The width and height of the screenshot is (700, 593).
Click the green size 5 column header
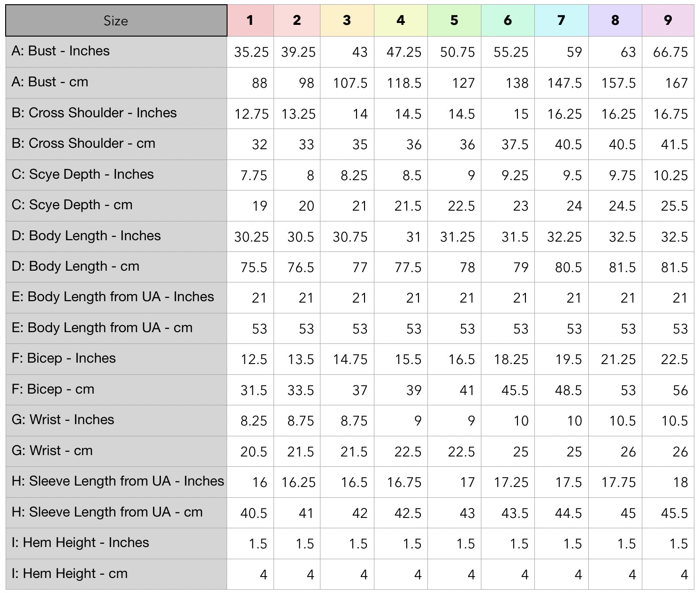coord(454,20)
